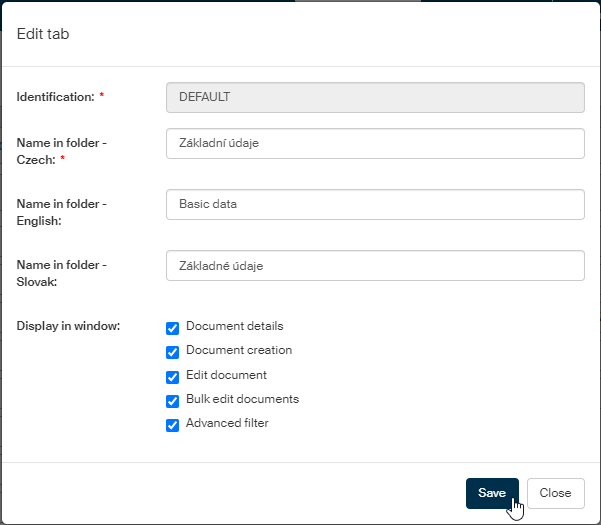Click the 'Document details' label text
Viewport: 601px width, 525px height.
pos(234,326)
